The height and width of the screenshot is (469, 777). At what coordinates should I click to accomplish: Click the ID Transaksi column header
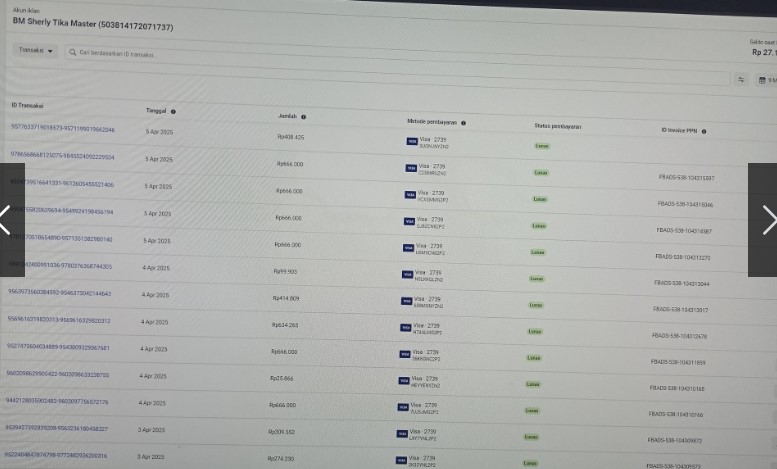27,105
